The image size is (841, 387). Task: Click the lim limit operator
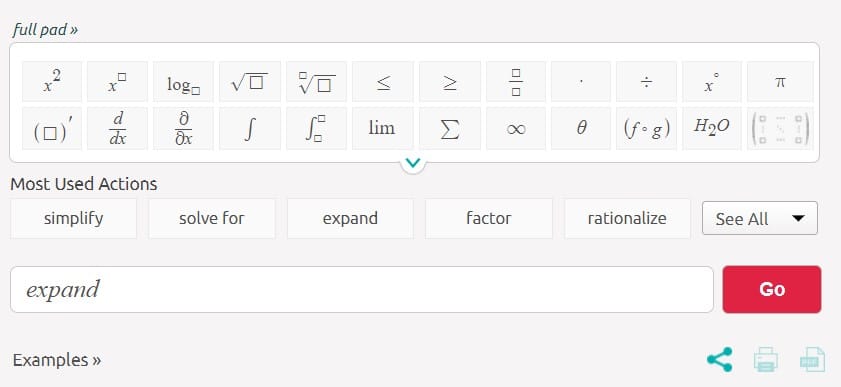coord(382,129)
